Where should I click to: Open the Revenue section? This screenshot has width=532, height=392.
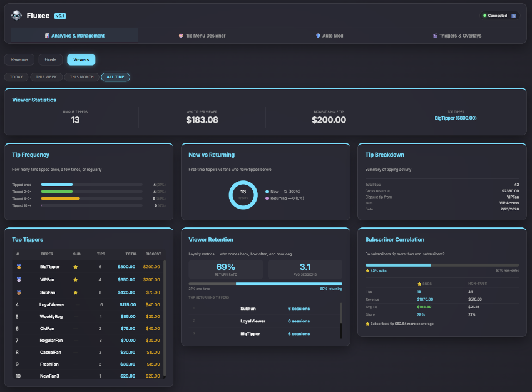point(19,59)
